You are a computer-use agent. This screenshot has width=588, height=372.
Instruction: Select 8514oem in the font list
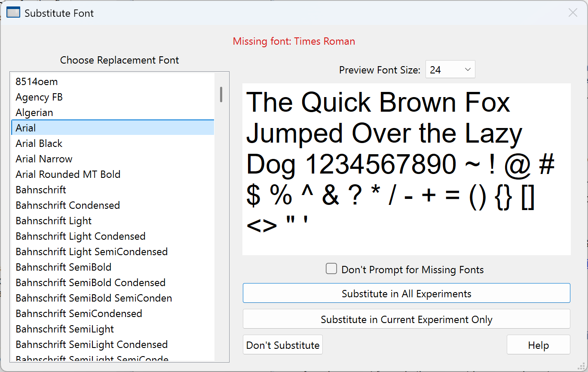[37, 82]
